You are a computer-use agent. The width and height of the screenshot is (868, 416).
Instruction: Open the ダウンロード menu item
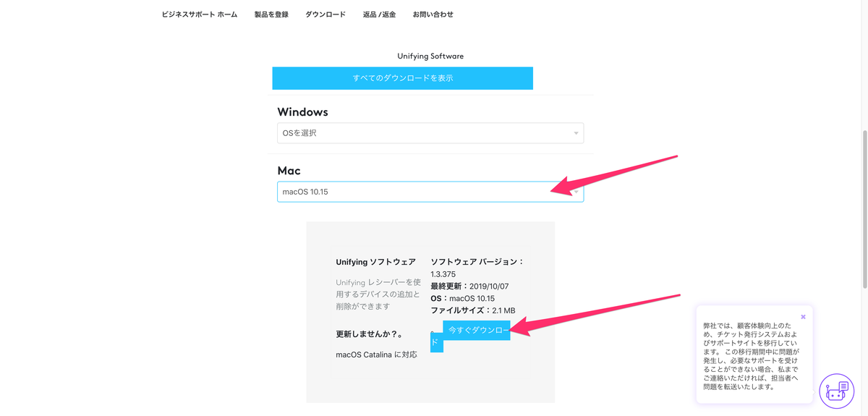(325, 14)
